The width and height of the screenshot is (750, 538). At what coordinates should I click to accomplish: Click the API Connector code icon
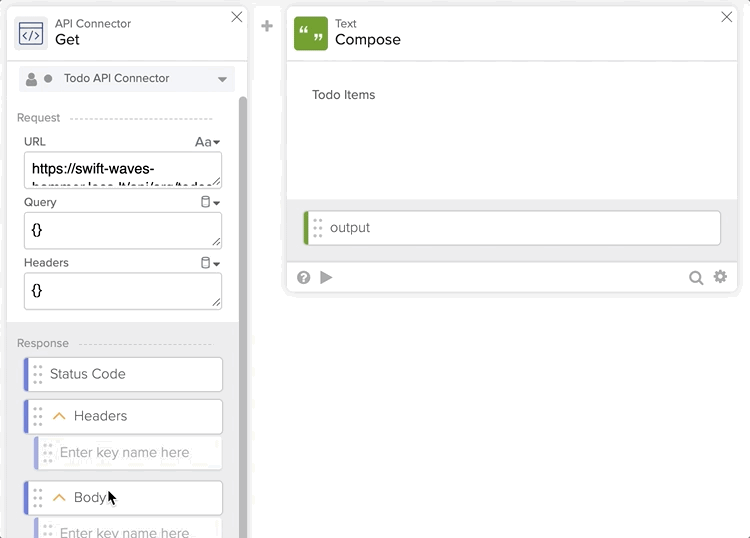click(32, 33)
